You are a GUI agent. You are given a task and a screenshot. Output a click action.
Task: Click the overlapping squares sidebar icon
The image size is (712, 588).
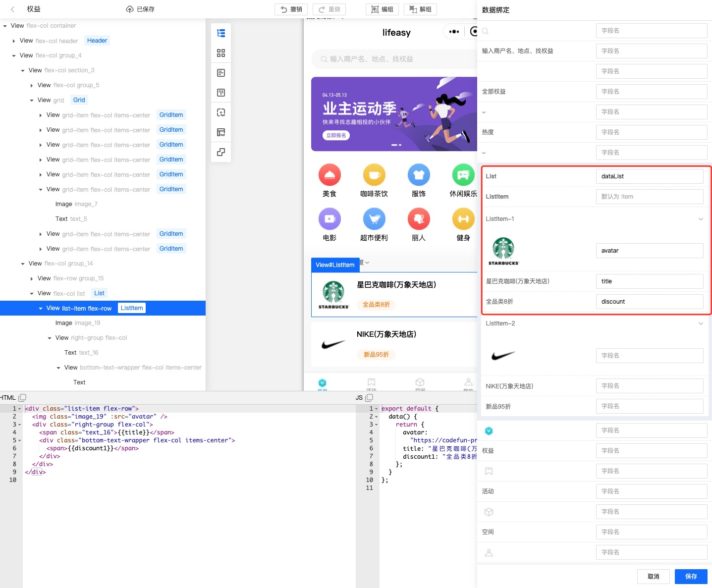[x=221, y=152]
